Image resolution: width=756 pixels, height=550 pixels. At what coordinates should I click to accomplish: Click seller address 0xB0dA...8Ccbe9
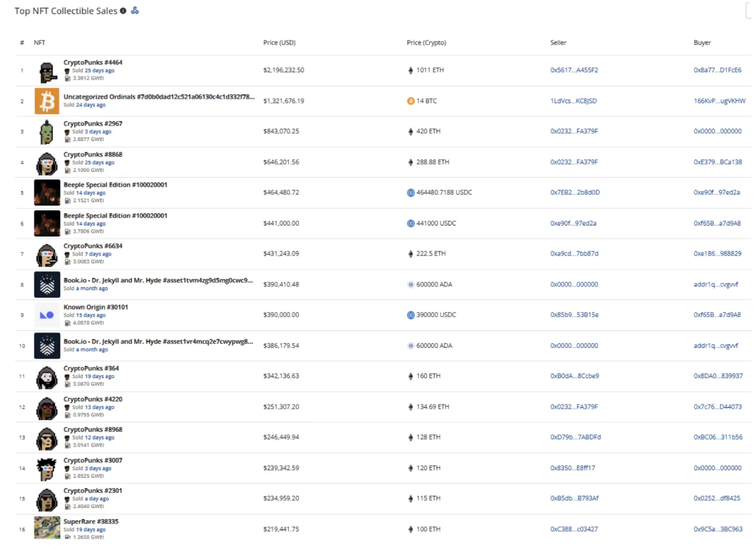click(574, 376)
